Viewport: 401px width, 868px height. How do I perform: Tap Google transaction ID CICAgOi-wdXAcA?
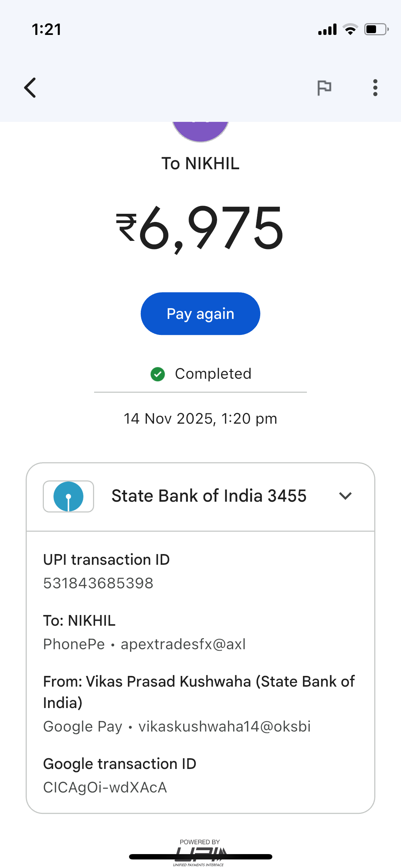[105, 787]
